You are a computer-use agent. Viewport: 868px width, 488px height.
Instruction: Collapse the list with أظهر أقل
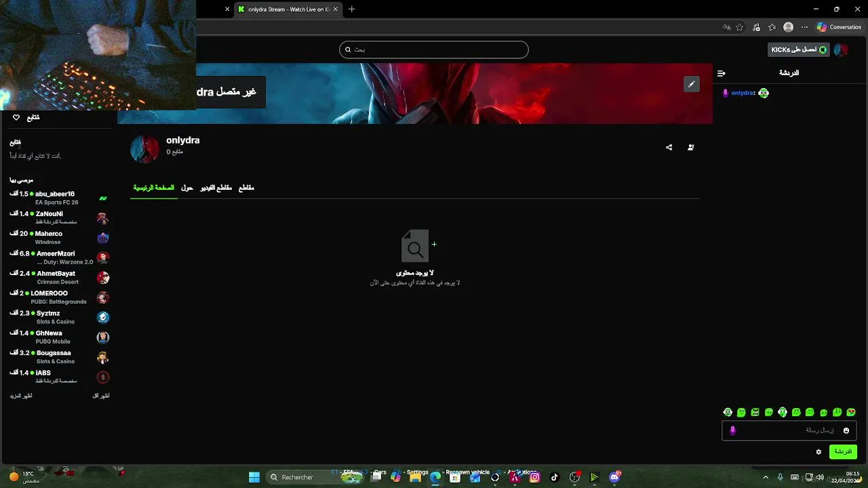[x=101, y=396]
